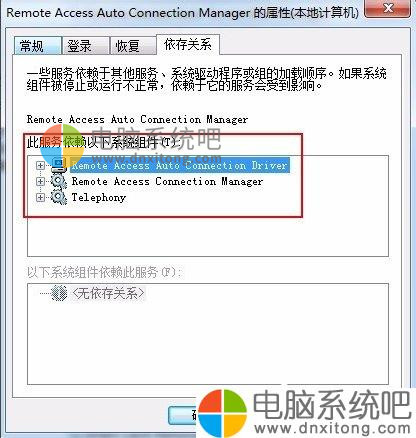Go to the 恢复 tab
Viewport: 416px width, 438px height.
point(133,45)
